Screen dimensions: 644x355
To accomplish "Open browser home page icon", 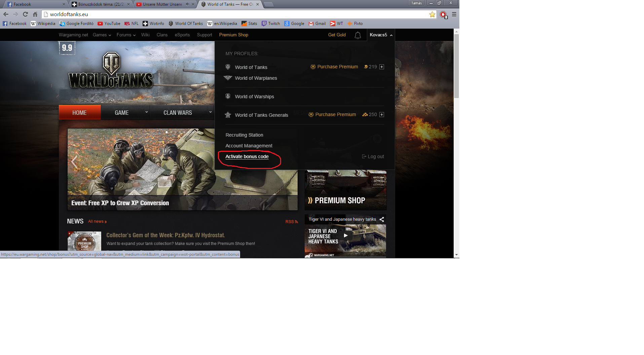I will [x=35, y=14].
